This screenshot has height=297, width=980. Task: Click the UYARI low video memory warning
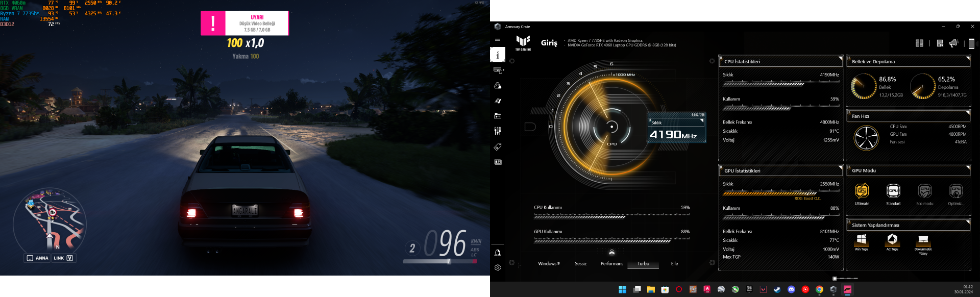(244, 23)
